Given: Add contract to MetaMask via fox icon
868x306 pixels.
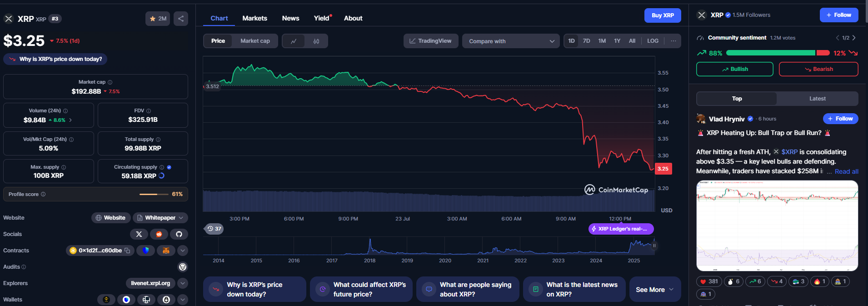Looking at the screenshot, I should 166,251.
